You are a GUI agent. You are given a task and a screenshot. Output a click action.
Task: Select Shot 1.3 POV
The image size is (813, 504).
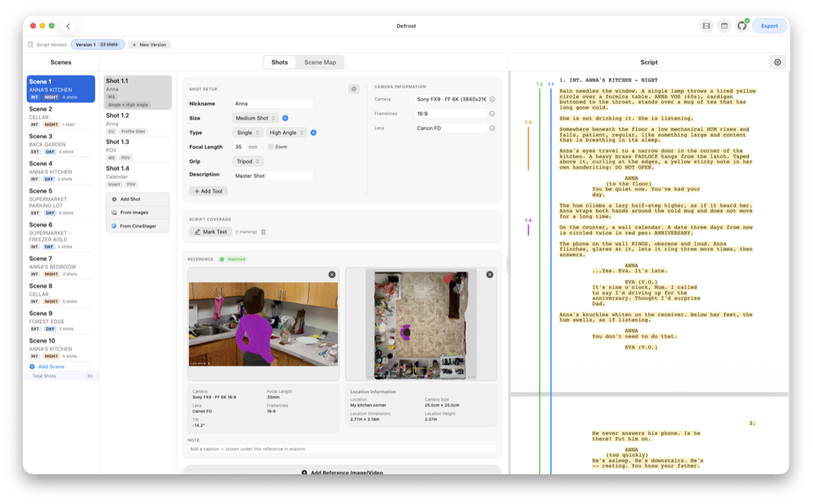click(138, 150)
